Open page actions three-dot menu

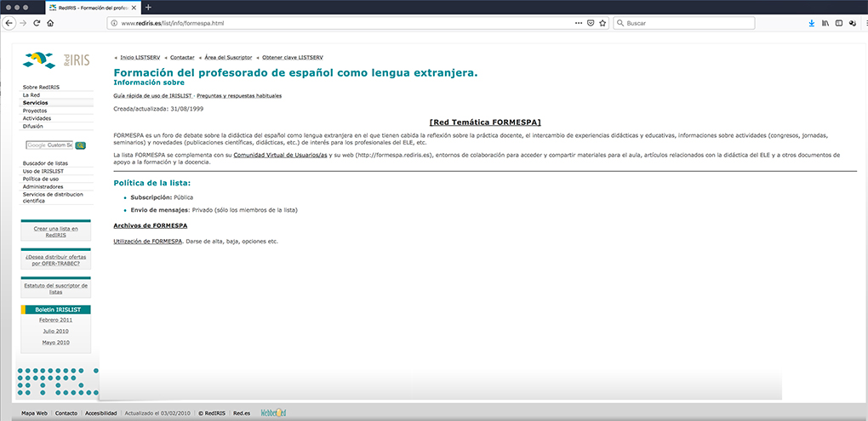tap(579, 23)
